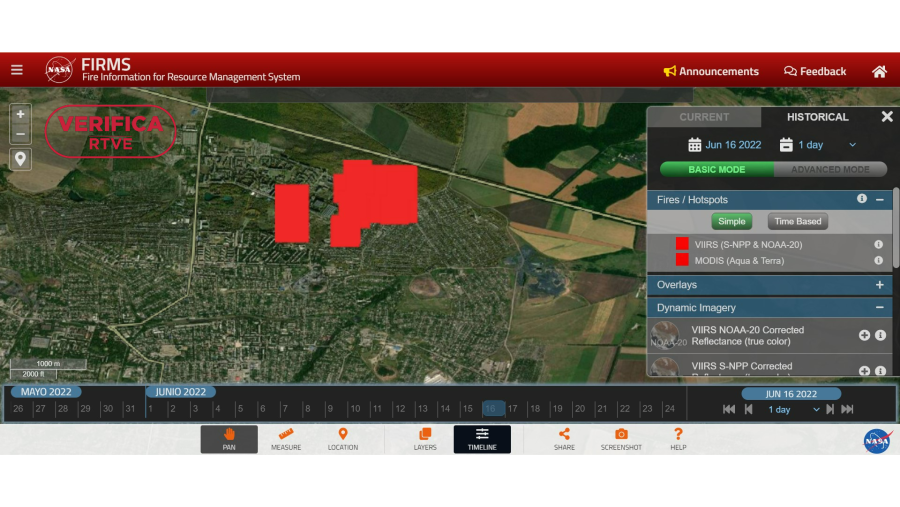The image size is (900, 507).
Task: Open the hamburger main menu
Action: [x=17, y=70]
